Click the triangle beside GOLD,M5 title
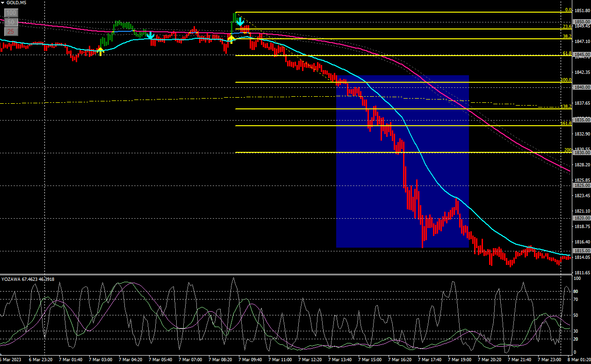 (2, 3)
